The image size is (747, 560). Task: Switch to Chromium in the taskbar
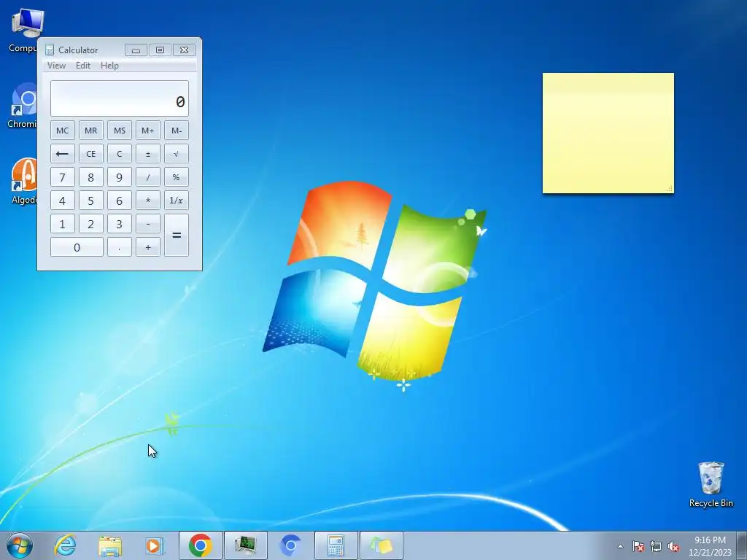click(x=290, y=545)
